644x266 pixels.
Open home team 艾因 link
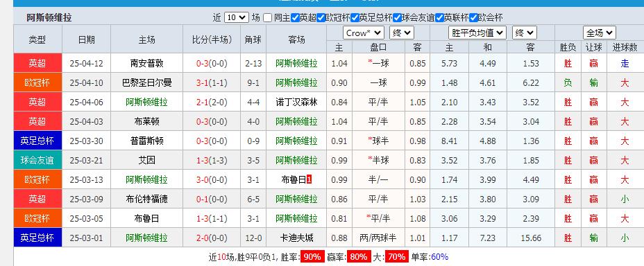(146, 160)
